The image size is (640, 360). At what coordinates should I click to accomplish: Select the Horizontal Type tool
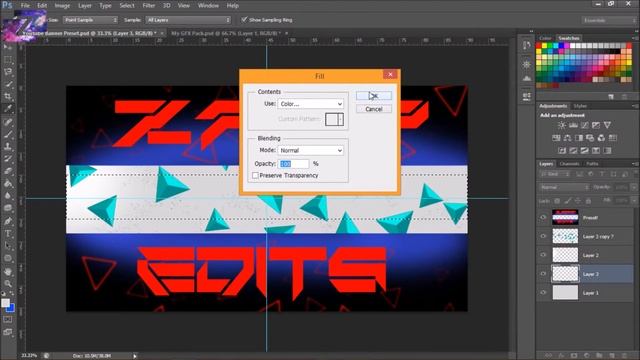pos(8,233)
